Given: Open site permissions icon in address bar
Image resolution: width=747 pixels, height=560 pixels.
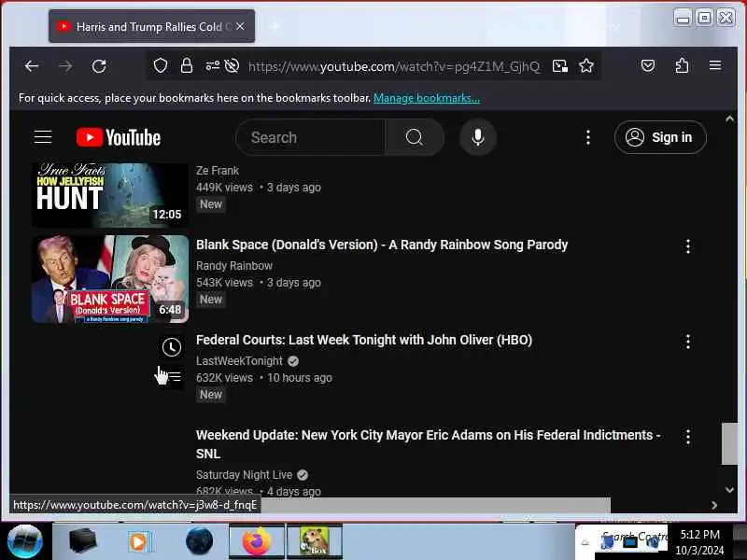Looking at the screenshot, I should [213, 65].
